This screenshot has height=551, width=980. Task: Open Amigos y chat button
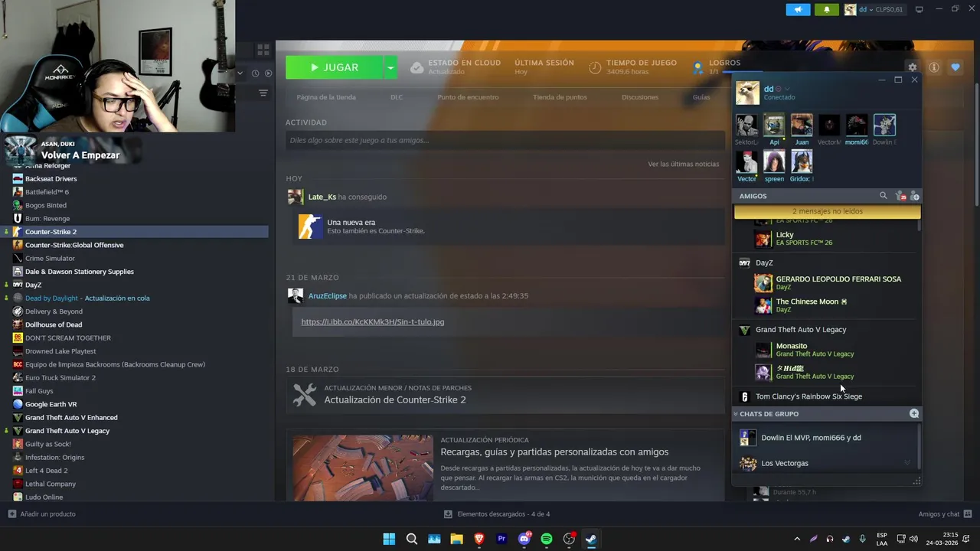pyautogui.click(x=946, y=514)
